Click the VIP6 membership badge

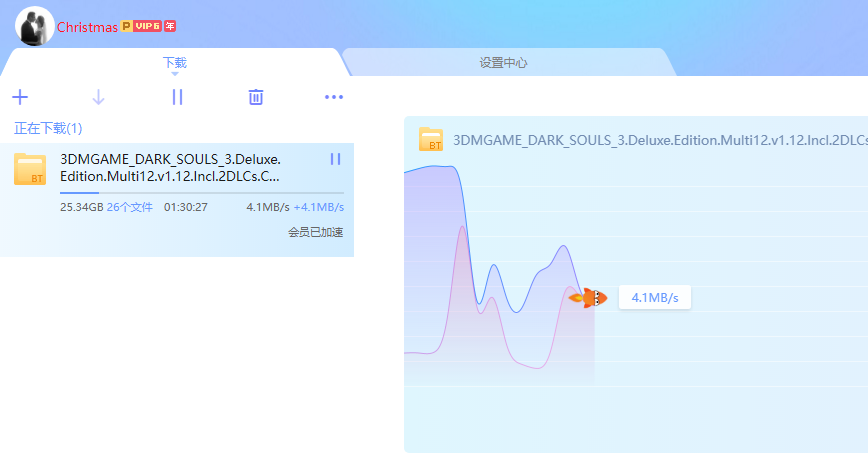pos(147,26)
